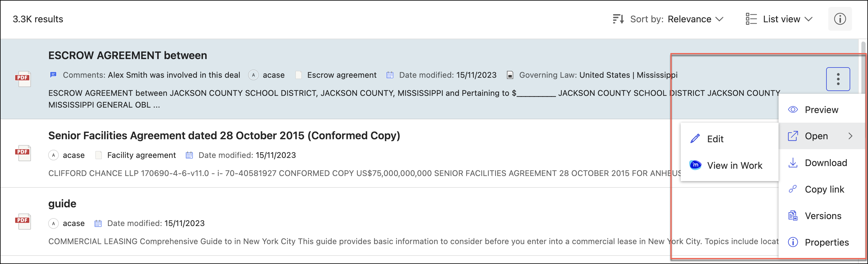Select View in Work option

pos(734,165)
